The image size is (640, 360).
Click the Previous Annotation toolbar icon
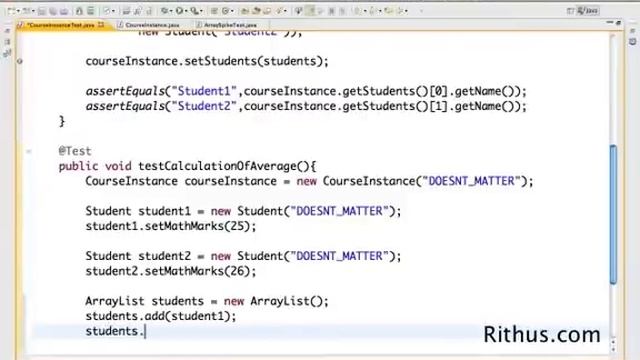[x=373, y=11]
